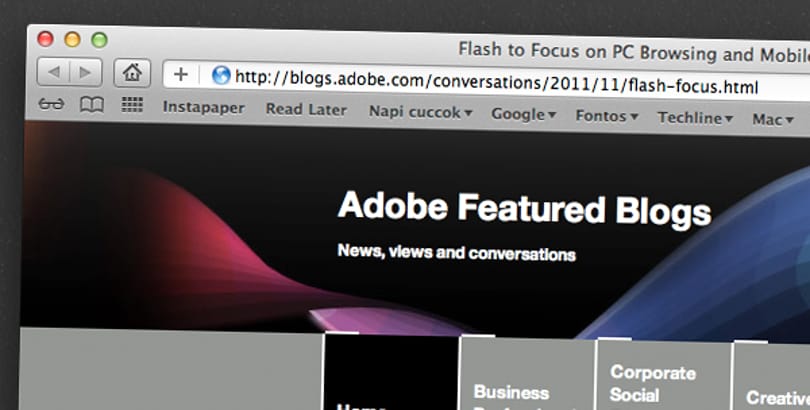
Task: Click the globe site icon in address bar
Action: 221,75
